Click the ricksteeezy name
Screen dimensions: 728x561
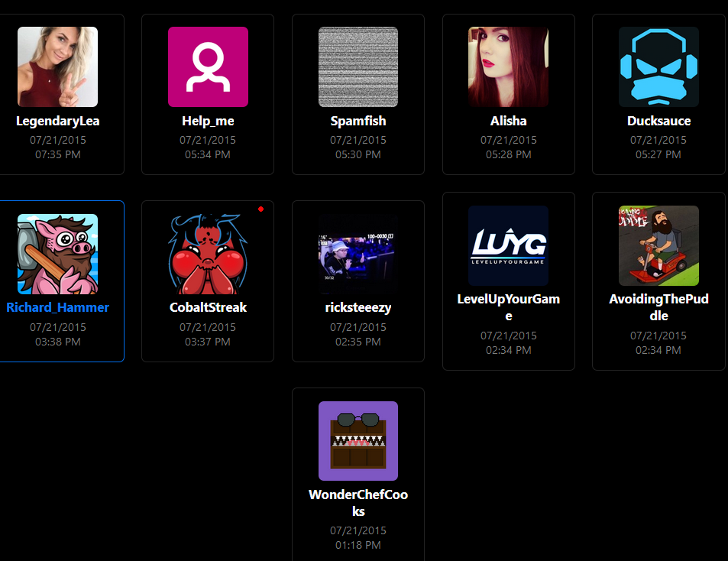point(358,307)
